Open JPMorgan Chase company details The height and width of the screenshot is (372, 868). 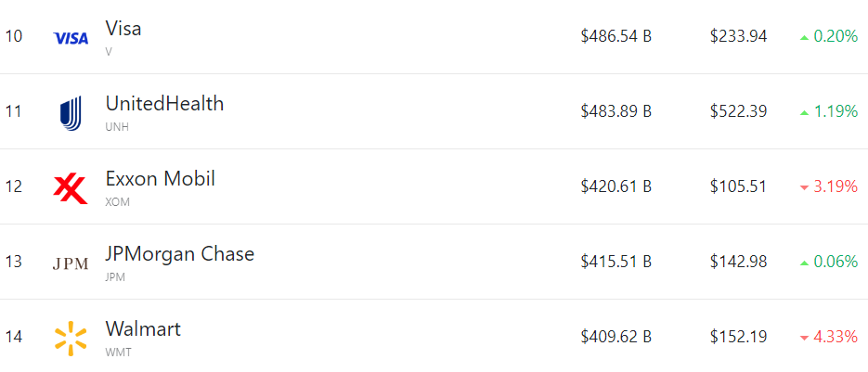[179, 254]
